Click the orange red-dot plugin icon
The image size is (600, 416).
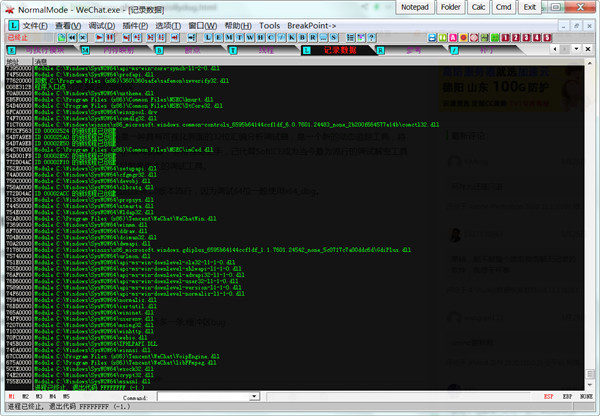click(x=463, y=38)
